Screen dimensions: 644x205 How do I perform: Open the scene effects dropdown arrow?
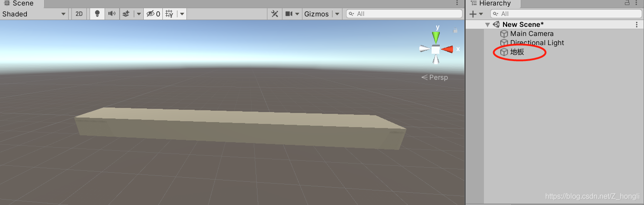(x=139, y=14)
